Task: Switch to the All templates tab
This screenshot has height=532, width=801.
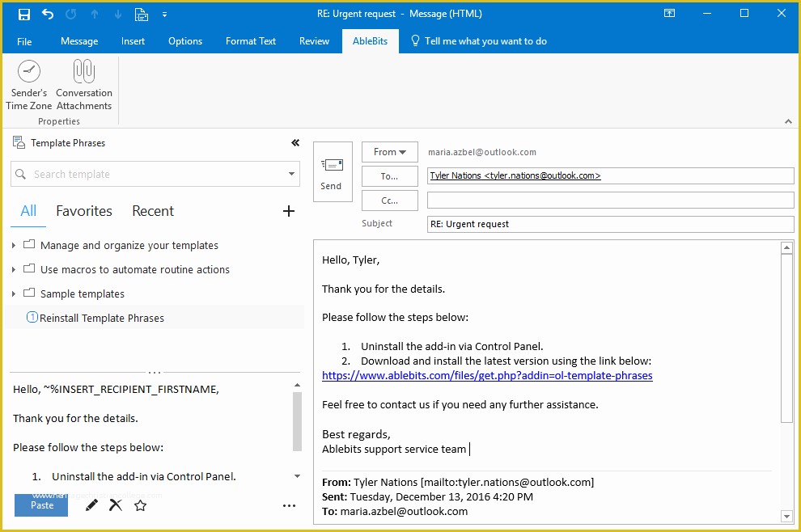Action: click(28, 211)
